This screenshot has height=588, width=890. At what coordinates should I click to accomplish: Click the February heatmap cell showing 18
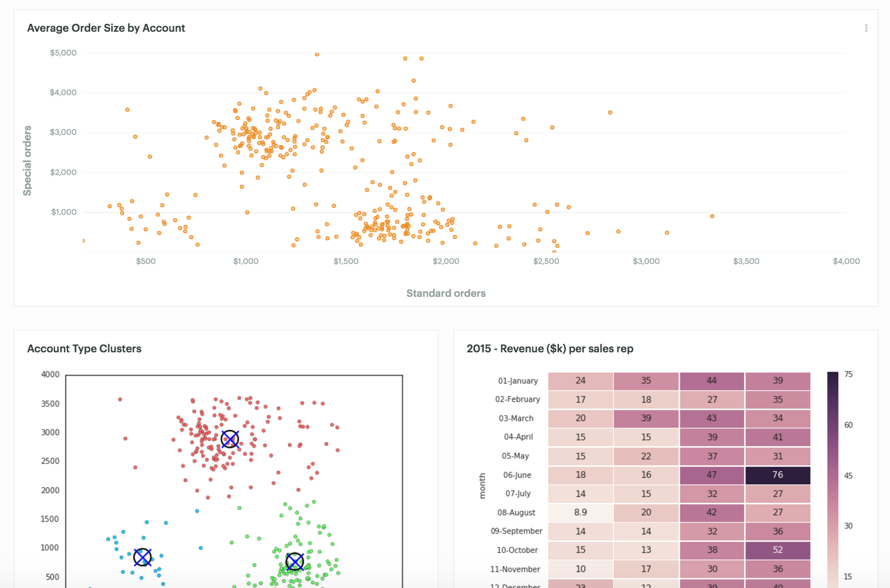pos(646,399)
